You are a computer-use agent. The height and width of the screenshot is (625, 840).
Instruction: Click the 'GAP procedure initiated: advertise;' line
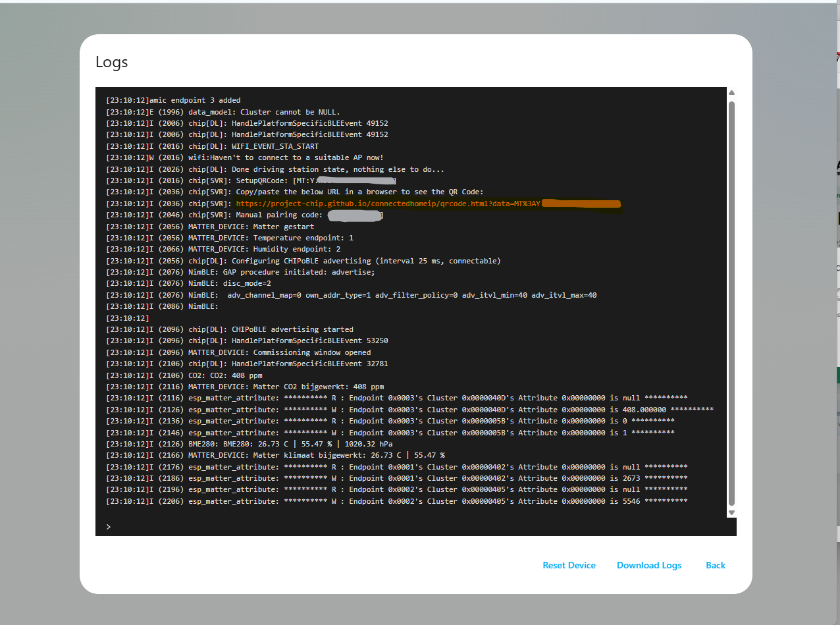[240, 272]
